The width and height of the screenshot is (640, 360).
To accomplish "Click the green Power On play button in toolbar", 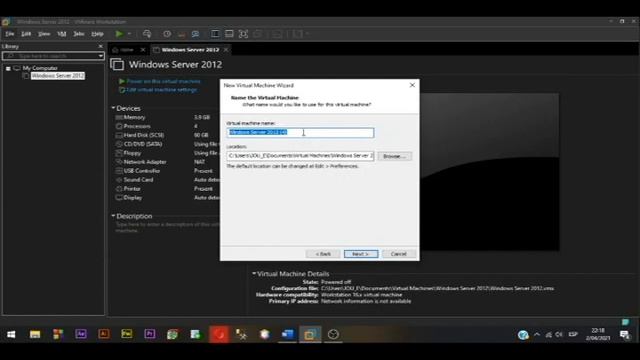I will pos(119,34).
